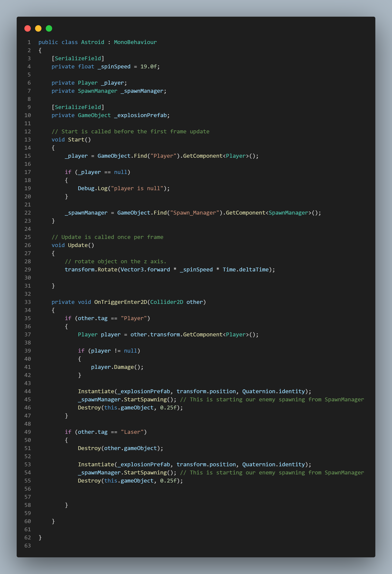Click the SerializeField attribute on line 9
392x574 pixels.
pyautogui.click(x=78, y=107)
